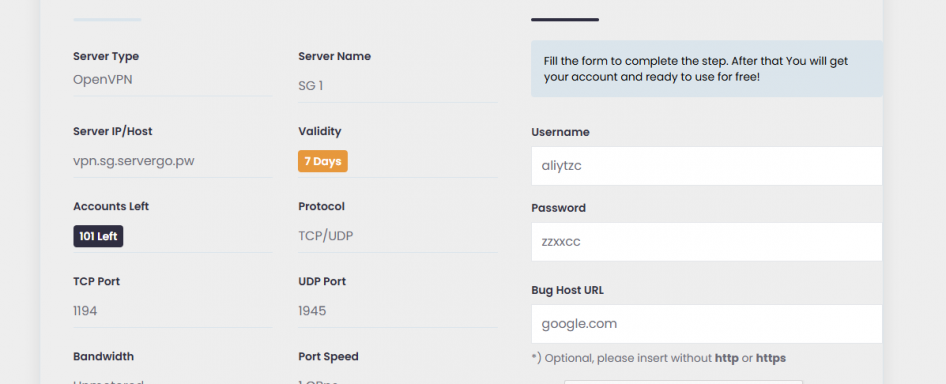Click the OpenVPN server type value
Viewport: 946px width, 384px height.
tap(103, 80)
